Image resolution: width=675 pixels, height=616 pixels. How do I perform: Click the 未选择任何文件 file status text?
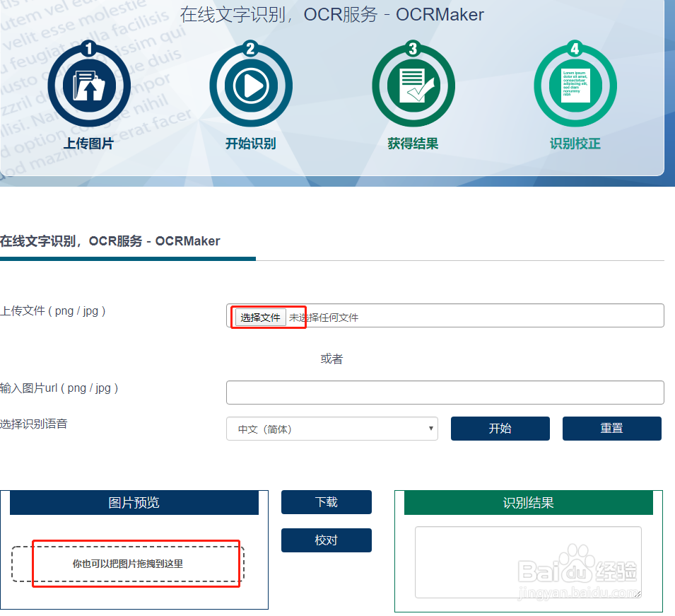tap(324, 318)
